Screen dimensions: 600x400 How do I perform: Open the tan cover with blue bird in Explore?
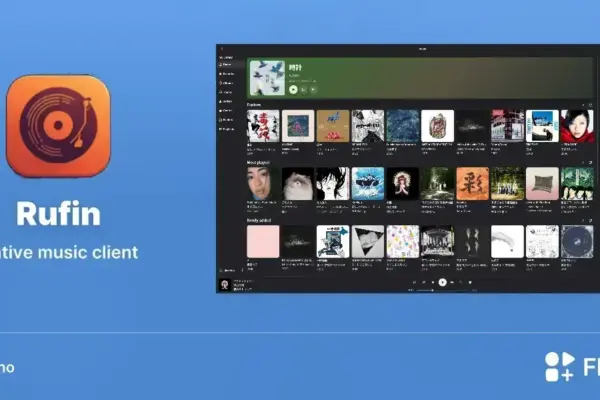[x=333, y=126]
